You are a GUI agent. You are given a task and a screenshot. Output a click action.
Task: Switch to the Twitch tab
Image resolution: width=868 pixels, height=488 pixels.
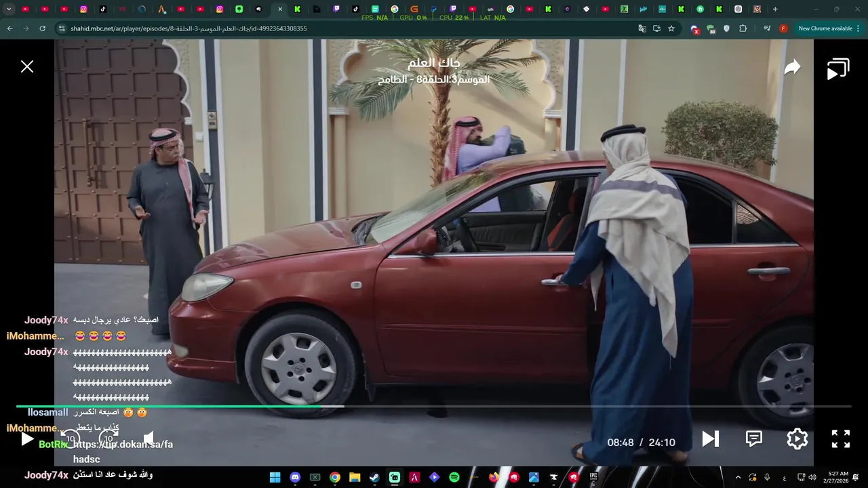336,9
